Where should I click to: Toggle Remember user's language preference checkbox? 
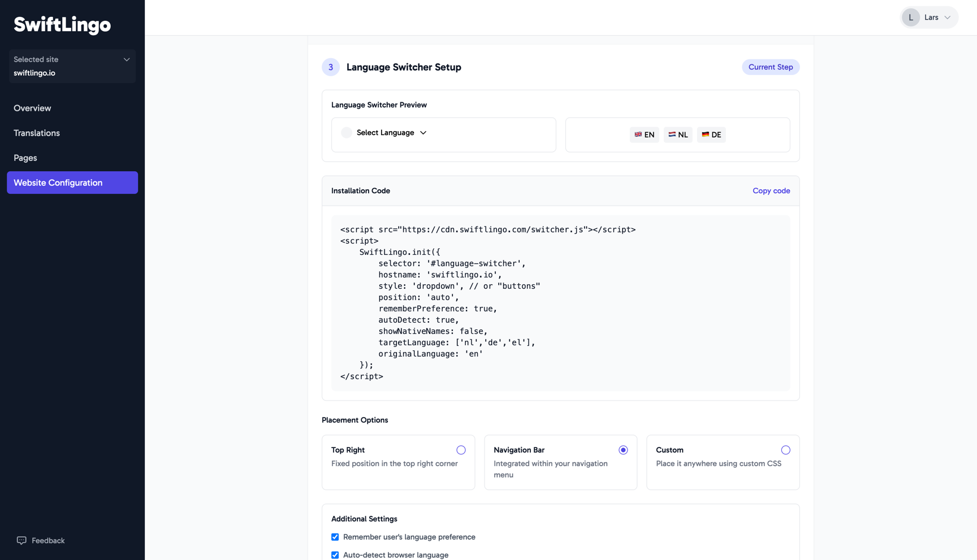click(335, 537)
